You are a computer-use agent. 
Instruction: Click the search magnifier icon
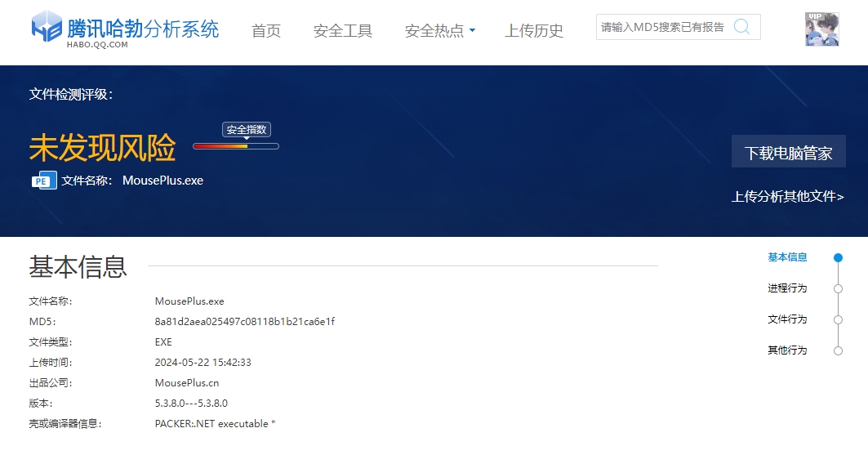[x=741, y=27]
